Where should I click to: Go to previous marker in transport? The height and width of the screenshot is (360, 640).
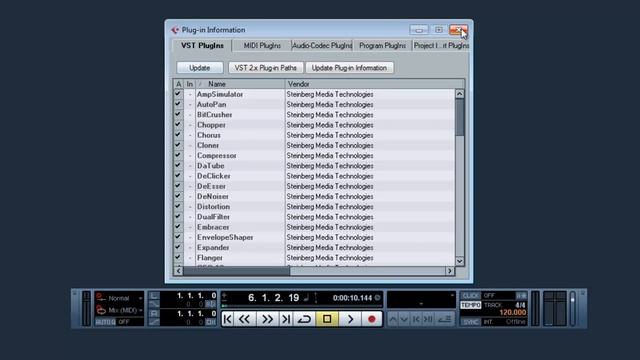pyautogui.click(x=227, y=319)
